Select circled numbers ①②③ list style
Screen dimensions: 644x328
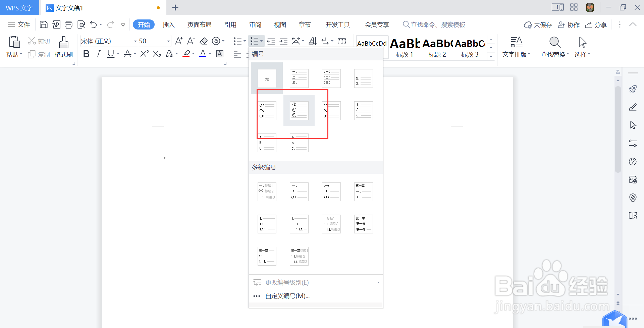299,110
